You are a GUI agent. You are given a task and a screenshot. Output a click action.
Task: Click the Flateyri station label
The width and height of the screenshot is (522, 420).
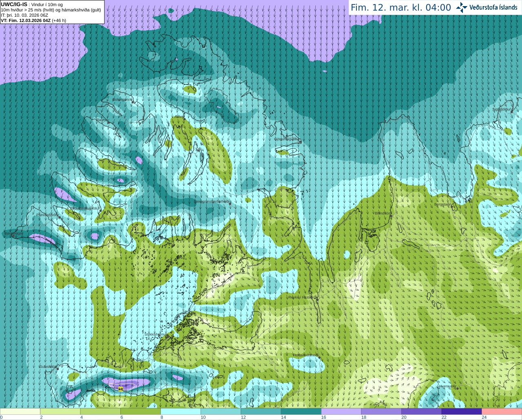coord(102,120)
